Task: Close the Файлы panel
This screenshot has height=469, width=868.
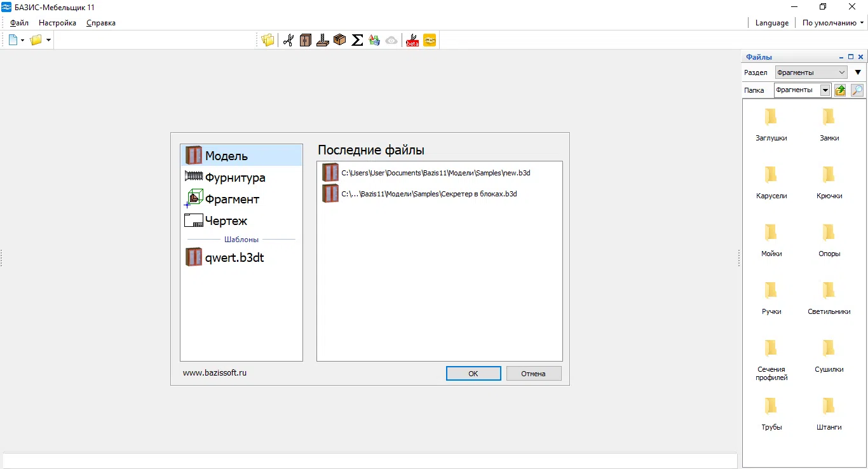Action: pyautogui.click(x=860, y=57)
